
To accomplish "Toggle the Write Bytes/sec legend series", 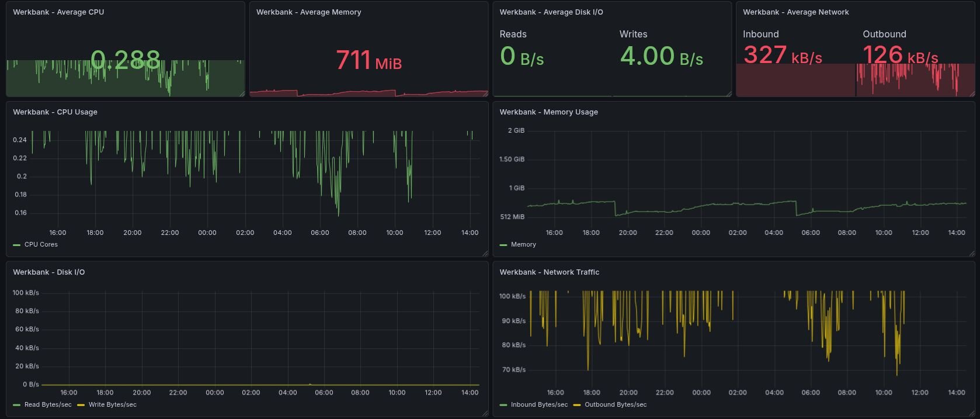I will click(x=112, y=404).
